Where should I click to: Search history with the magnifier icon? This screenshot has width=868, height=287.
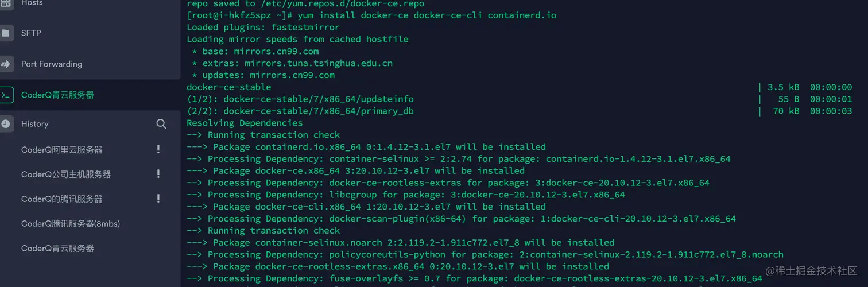[x=161, y=123]
